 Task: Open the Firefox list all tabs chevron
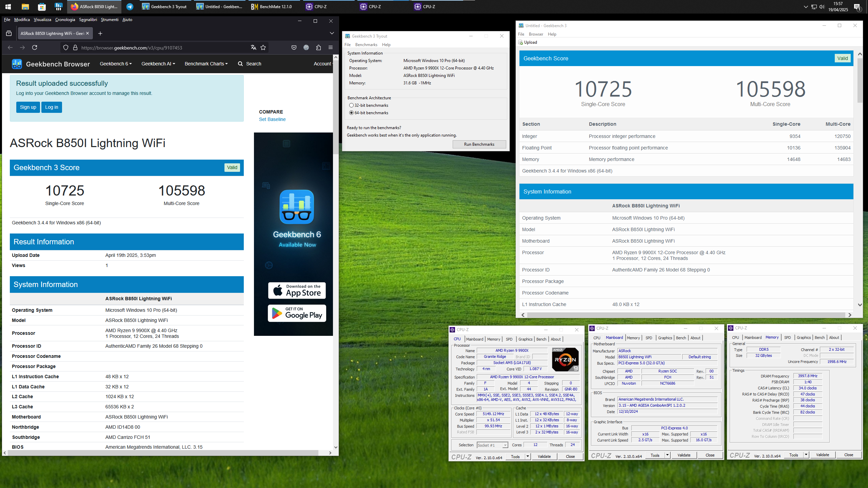[x=332, y=33]
